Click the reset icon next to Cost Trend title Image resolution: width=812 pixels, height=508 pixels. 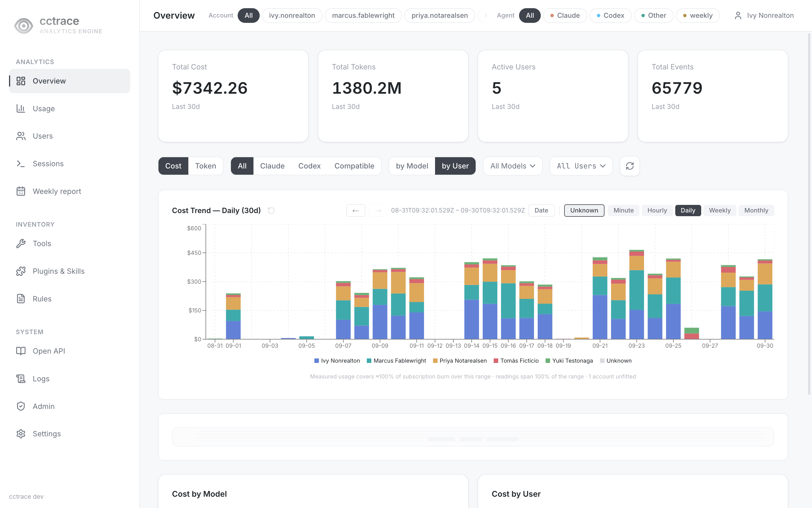[271, 211]
